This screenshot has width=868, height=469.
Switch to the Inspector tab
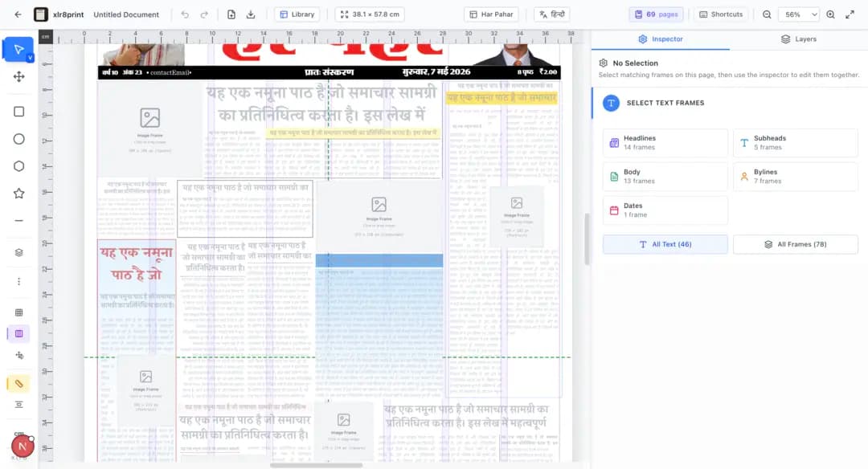(x=661, y=39)
